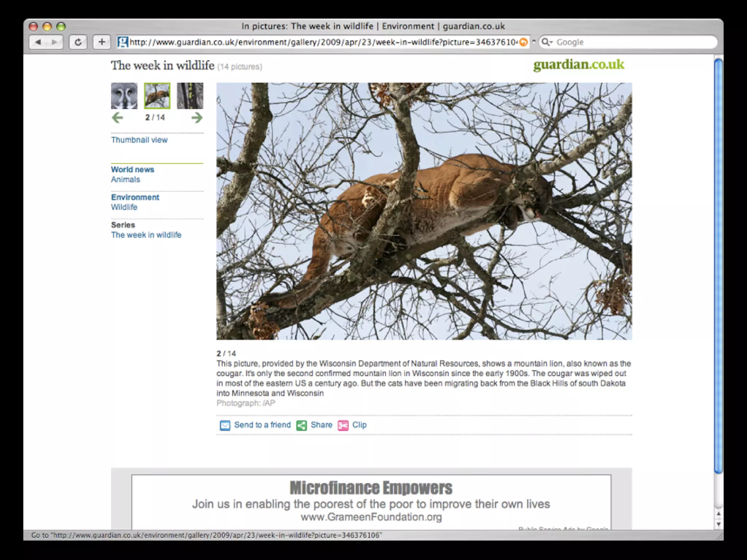Click the green Share icon
The height and width of the screenshot is (560, 747).
302,425
